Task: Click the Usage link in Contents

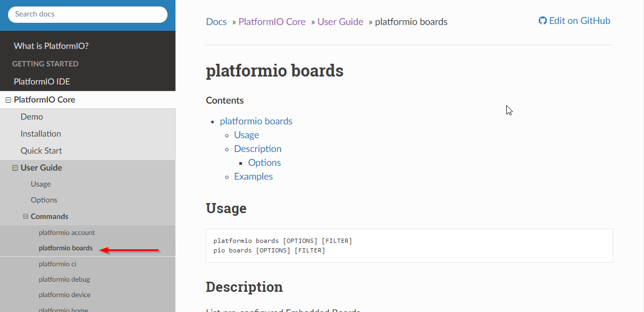Action: pos(246,135)
